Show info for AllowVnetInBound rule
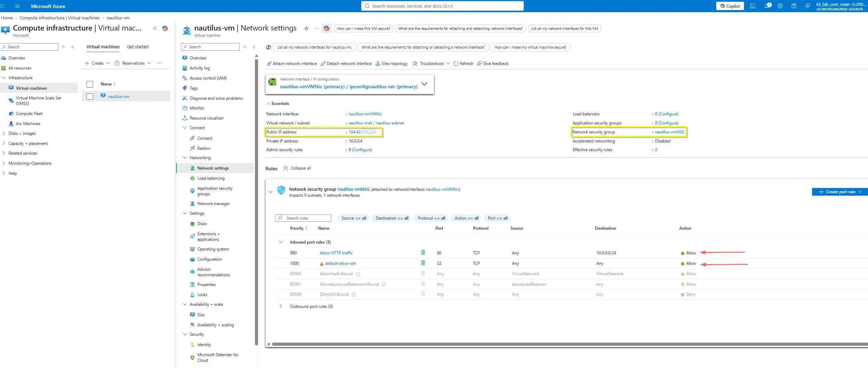Screen dimensions: 868x368 [x=358, y=274]
